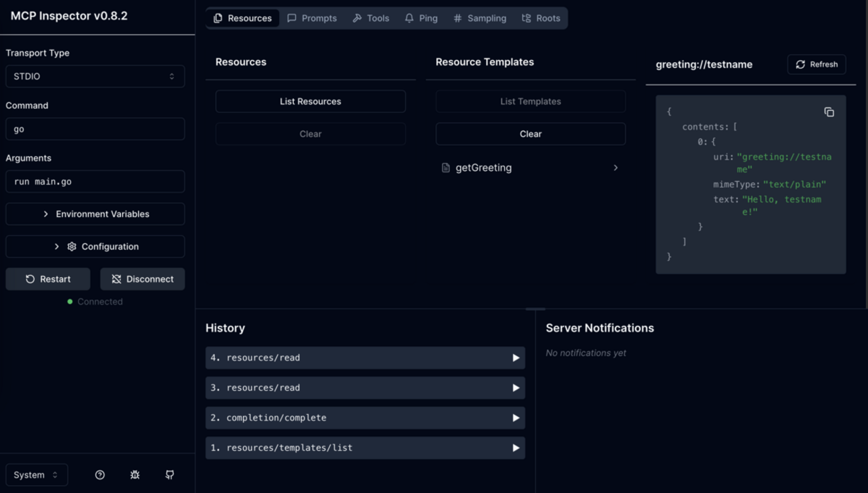Select the getGreeting resource template
Image resolution: width=868 pixels, height=493 pixels.
pos(531,168)
